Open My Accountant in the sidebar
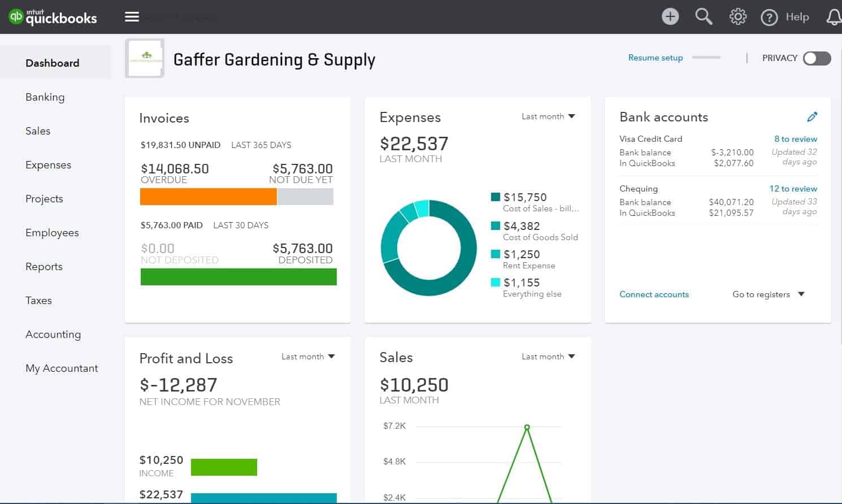 62,368
